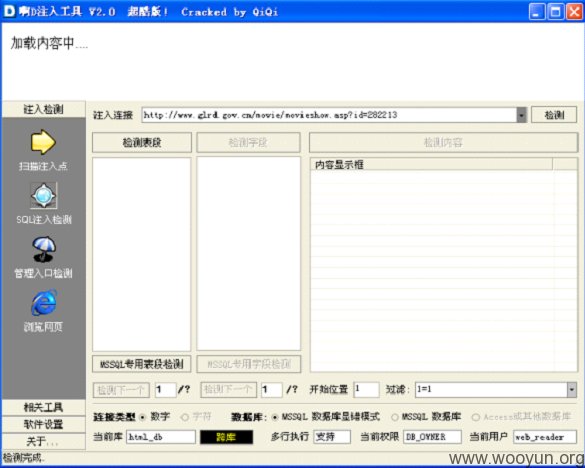Click into the 注入连接 URL field
Screen dimensions: 585x468
click(329, 115)
